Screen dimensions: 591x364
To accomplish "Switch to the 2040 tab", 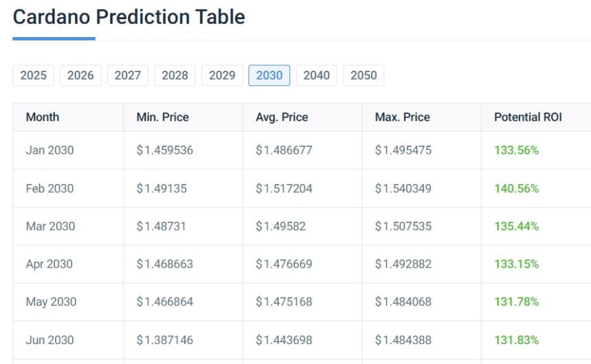I will point(316,76).
